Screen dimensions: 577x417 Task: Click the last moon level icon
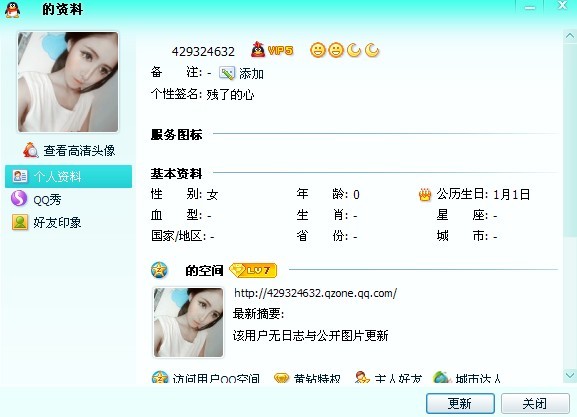[x=372, y=50]
